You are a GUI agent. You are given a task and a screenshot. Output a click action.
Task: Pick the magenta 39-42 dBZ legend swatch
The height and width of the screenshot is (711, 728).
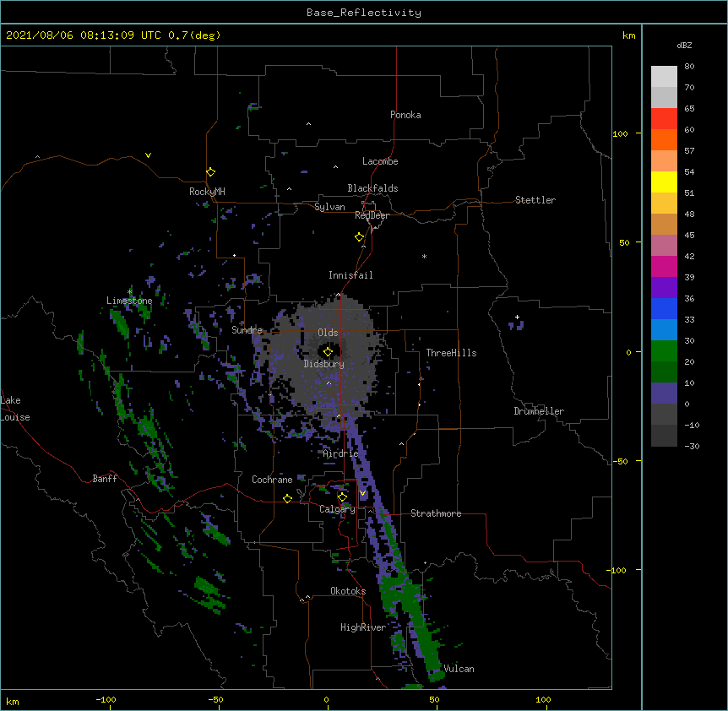point(664,266)
